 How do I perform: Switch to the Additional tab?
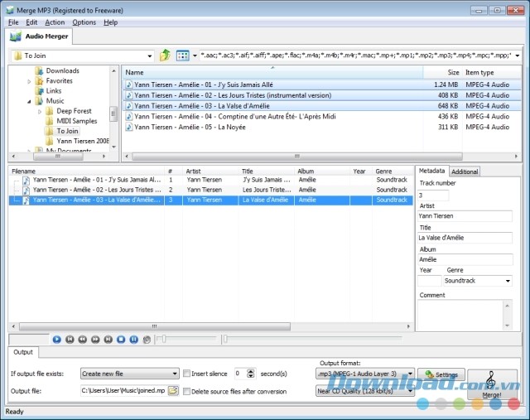tap(465, 171)
